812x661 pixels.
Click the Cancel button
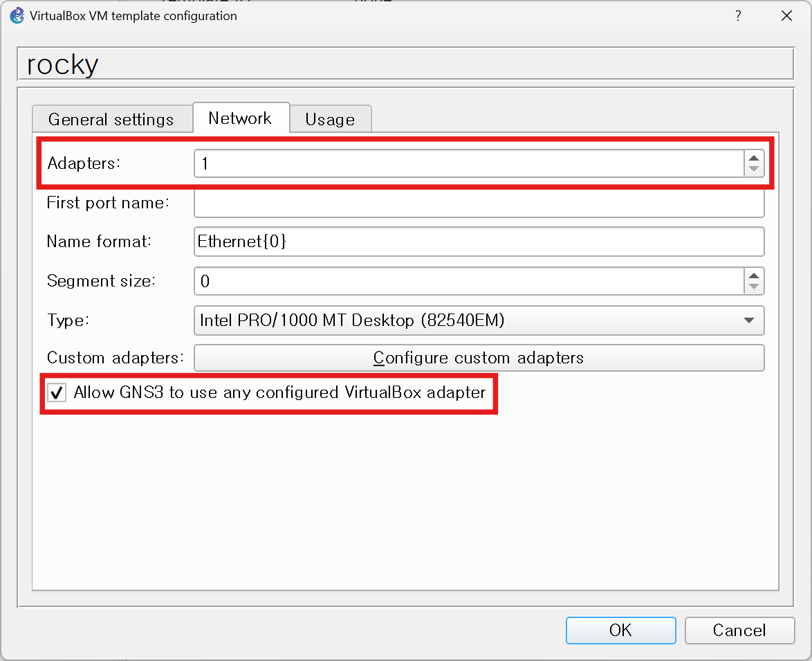click(739, 631)
